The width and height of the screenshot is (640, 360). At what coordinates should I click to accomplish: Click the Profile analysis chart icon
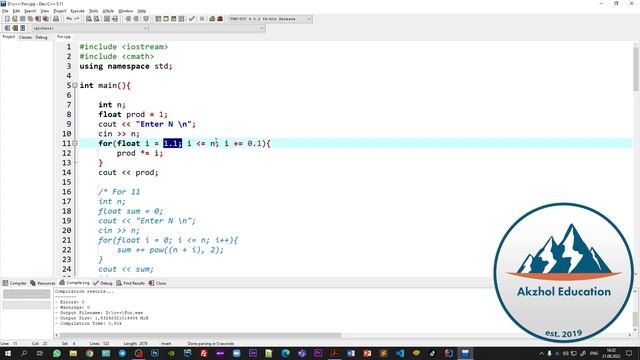point(212,19)
